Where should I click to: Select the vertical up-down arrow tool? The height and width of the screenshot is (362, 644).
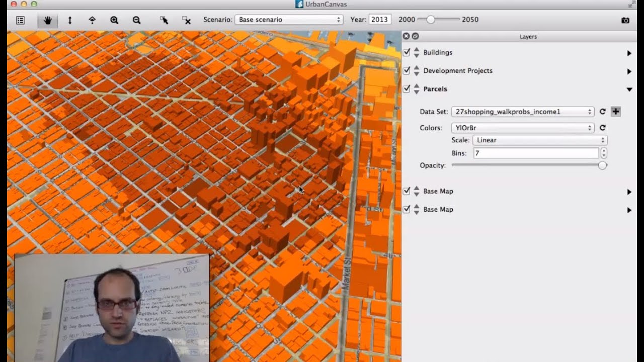(70, 20)
